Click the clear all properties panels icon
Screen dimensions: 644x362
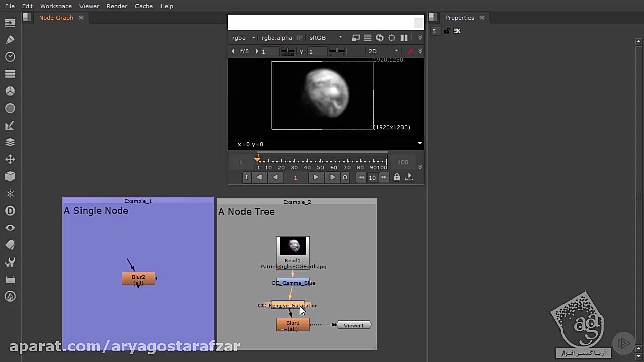[x=457, y=31]
